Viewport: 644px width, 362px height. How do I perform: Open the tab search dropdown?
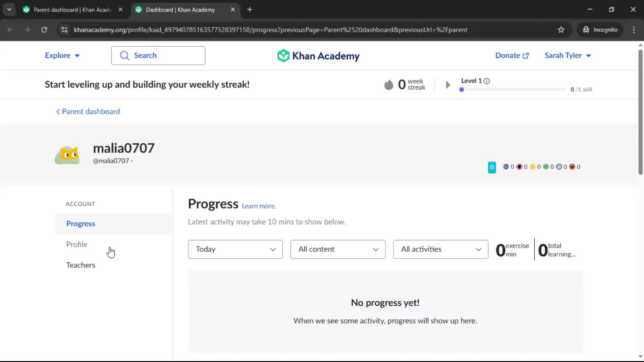9,10
